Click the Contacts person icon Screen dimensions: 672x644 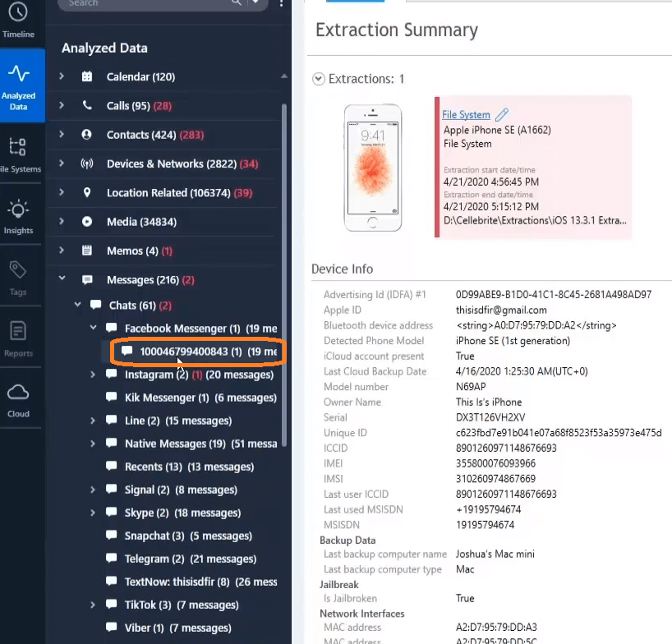pos(86,135)
